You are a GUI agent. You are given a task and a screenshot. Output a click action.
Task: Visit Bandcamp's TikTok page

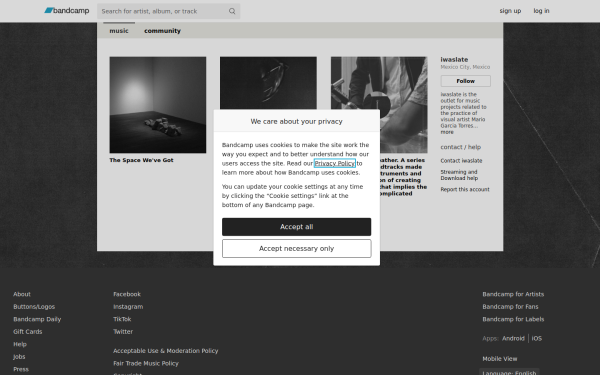122,319
